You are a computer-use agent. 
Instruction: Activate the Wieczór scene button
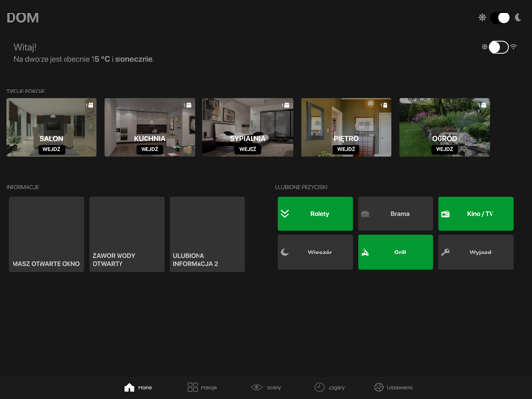point(315,253)
